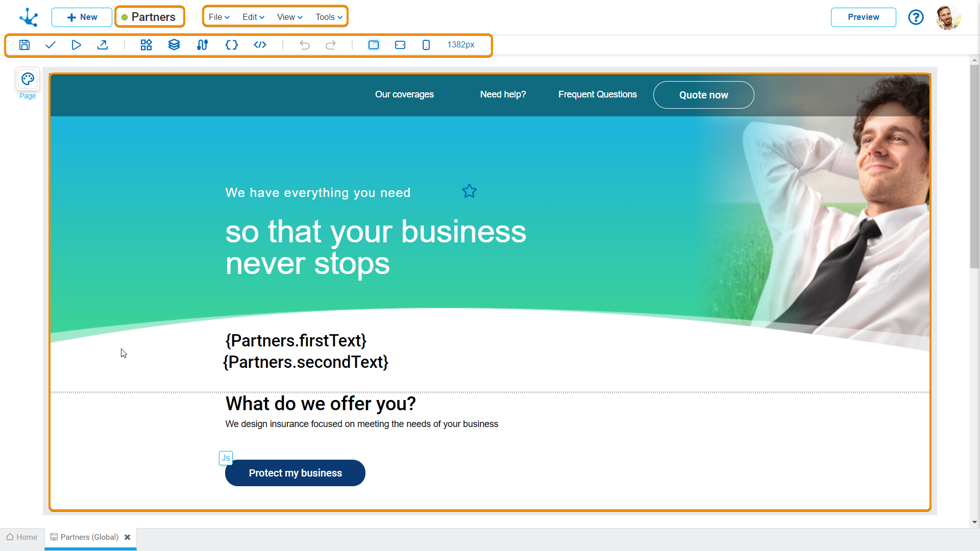The width and height of the screenshot is (980, 551).
Task: Click the Quote now button
Action: [x=703, y=95]
